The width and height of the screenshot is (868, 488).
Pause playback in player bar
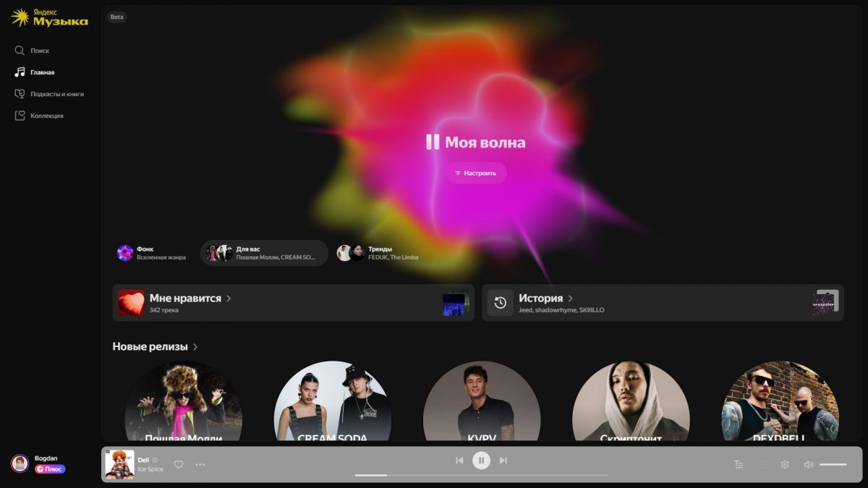[x=481, y=461]
